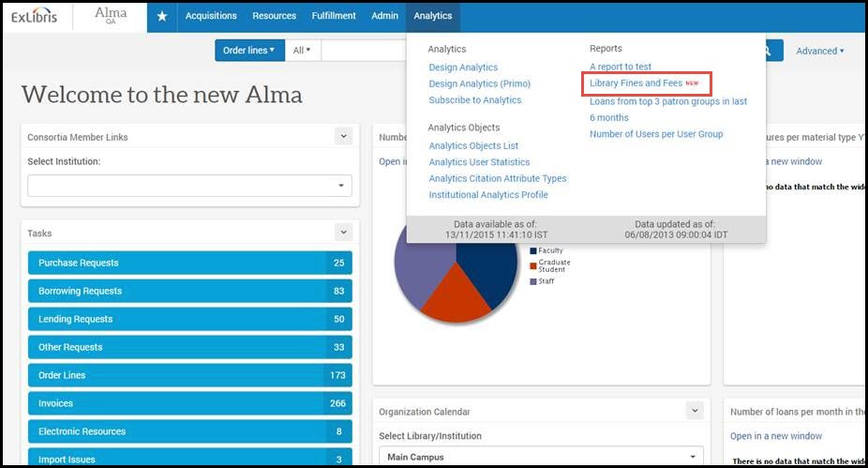868x468 pixels.
Task: Open the Electronic Resources task
Action: 190,430
